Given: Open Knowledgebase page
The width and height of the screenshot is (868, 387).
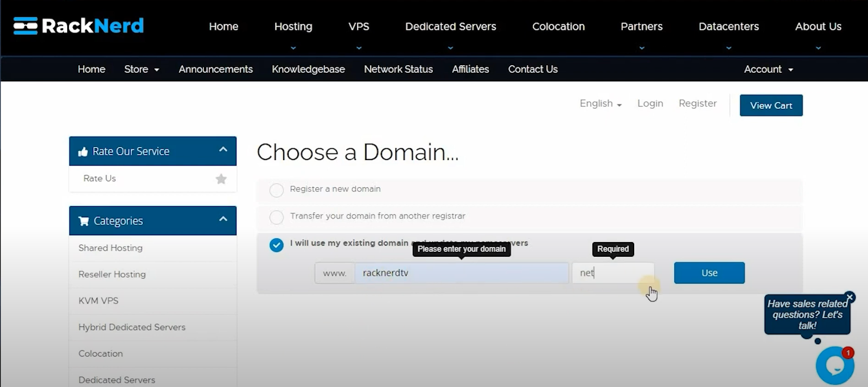Looking at the screenshot, I should [308, 69].
